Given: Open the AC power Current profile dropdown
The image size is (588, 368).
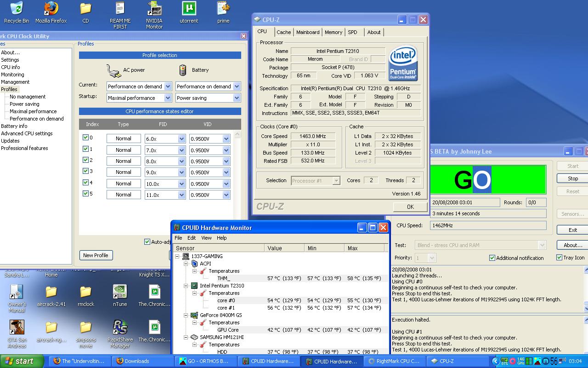Looking at the screenshot, I should tap(168, 86).
